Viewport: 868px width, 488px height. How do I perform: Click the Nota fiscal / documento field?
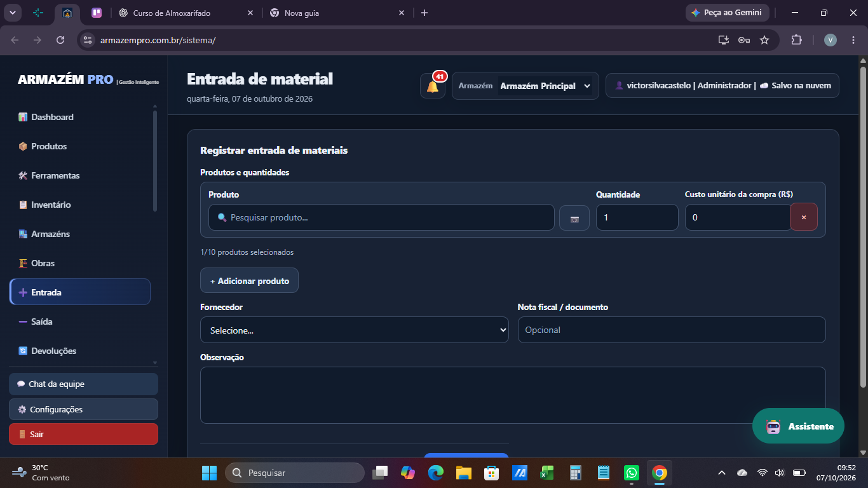pos(672,330)
